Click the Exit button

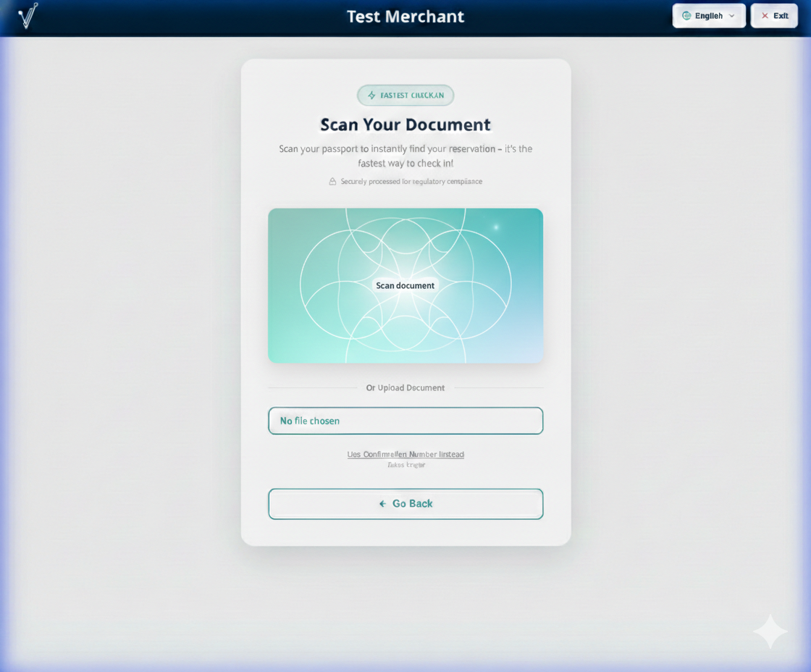click(x=773, y=15)
